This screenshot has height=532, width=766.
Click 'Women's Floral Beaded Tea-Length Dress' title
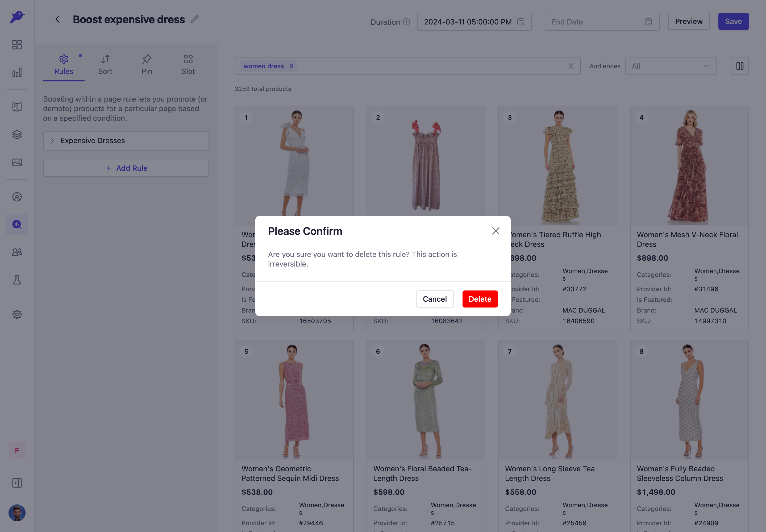(422, 473)
